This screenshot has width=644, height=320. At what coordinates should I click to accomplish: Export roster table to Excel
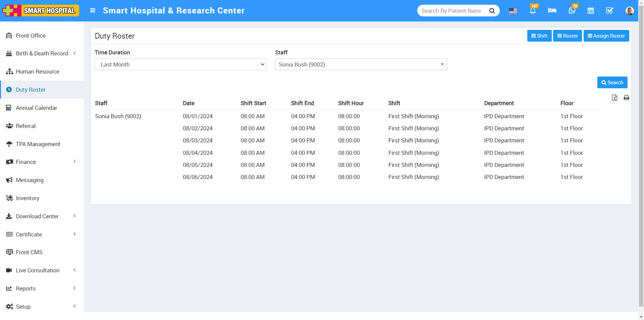click(x=614, y=98)
